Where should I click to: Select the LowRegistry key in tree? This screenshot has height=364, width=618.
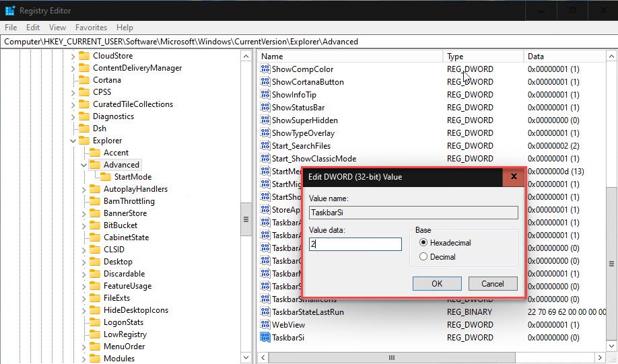coord(125,334)
